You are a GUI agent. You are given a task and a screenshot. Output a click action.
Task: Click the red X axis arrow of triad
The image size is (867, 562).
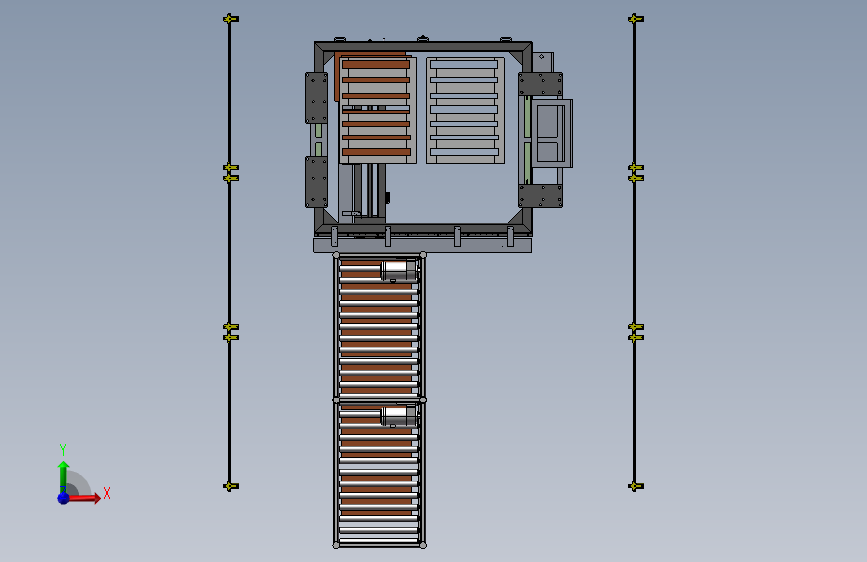click(84, 498)
